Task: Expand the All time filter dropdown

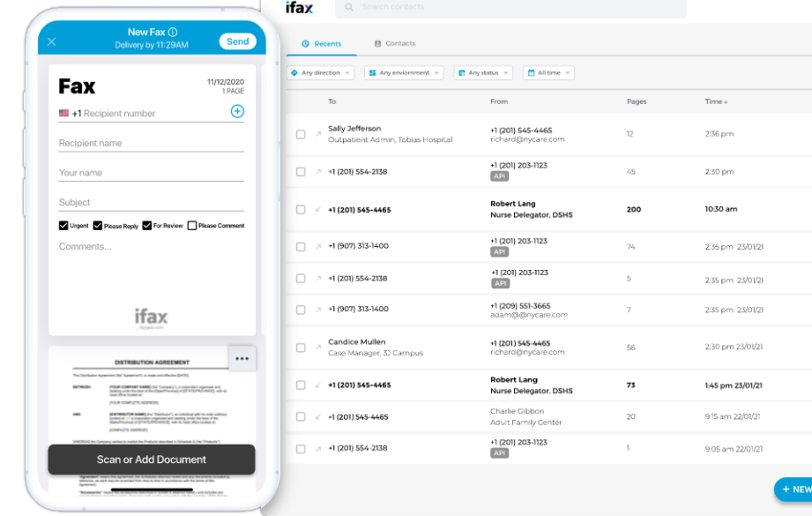Action: [548, 73]
